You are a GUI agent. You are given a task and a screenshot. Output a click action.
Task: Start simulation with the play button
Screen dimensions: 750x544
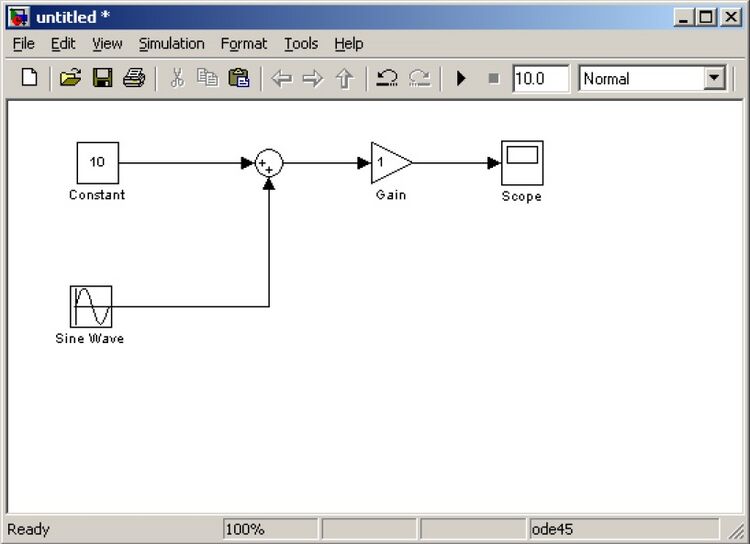click(x=461, y=79)
